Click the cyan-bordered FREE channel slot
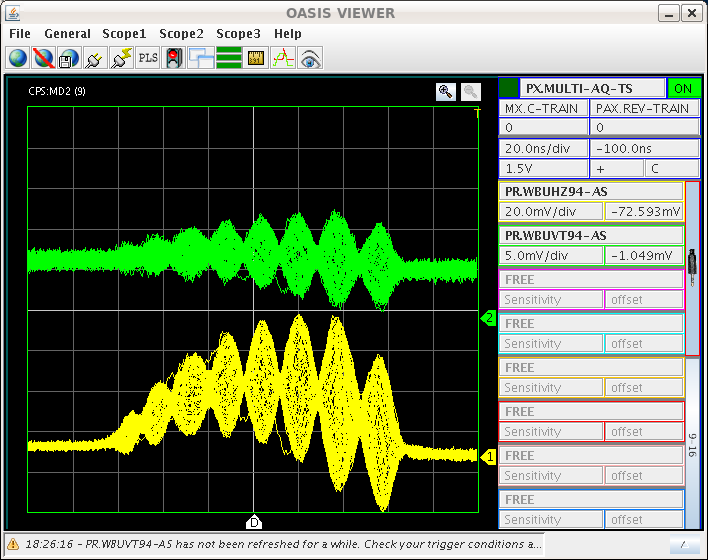The height and width of the screenshot is (560, 708). (x=591, y=324)
